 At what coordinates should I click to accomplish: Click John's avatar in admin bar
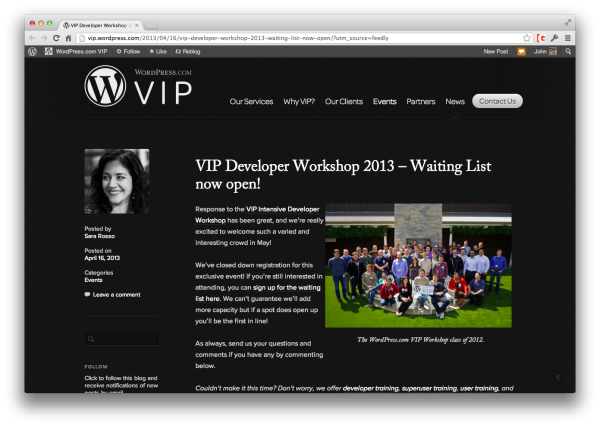coord(553,51)
